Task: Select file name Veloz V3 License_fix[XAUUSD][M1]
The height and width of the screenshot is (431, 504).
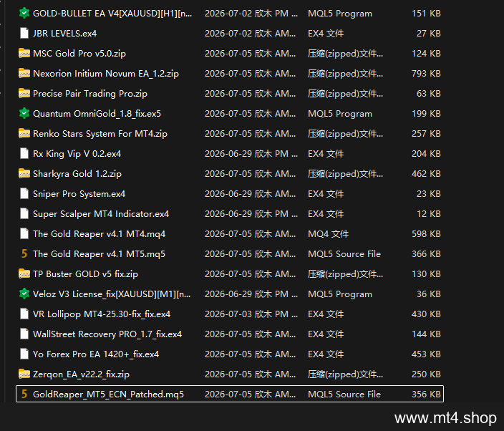Action: [x=112, y=294]
